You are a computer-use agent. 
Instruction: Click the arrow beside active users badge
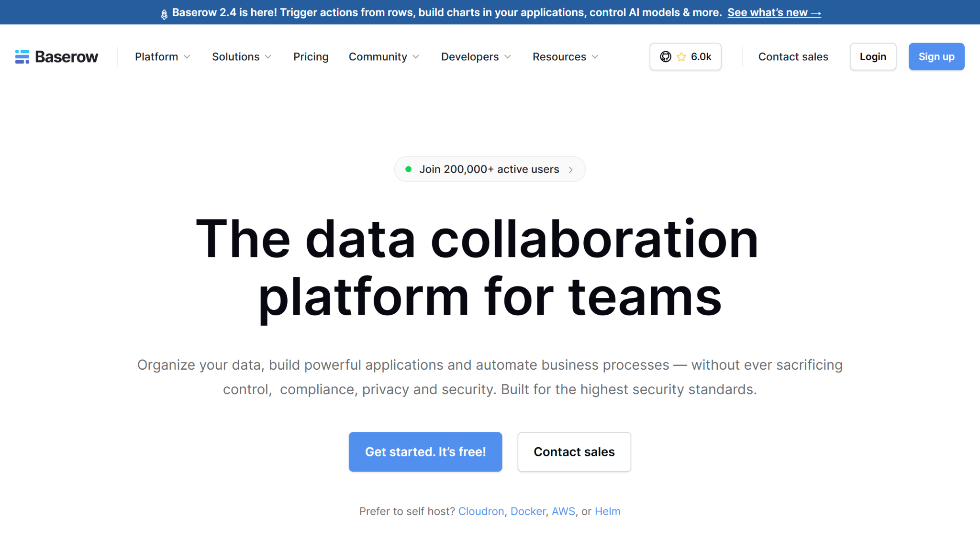point(571,170)
